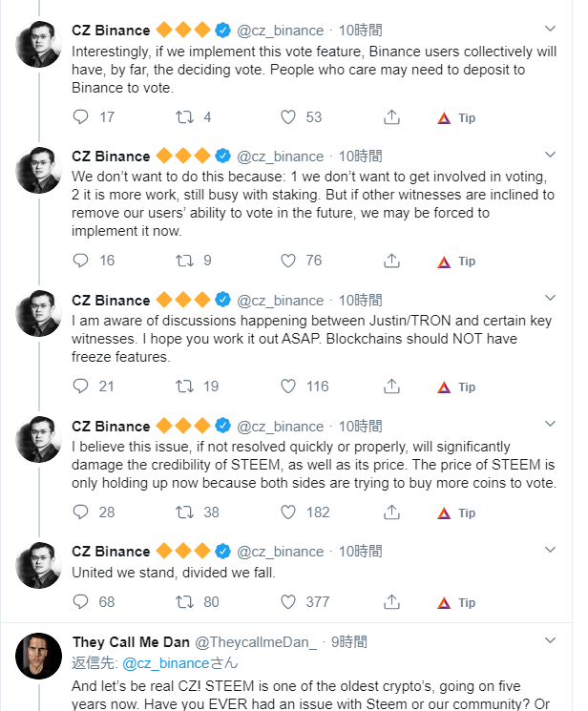Open the @TheycallmeDan_ handle link
The height and width of the screenshot is (711, 588).
coord(256,642)
